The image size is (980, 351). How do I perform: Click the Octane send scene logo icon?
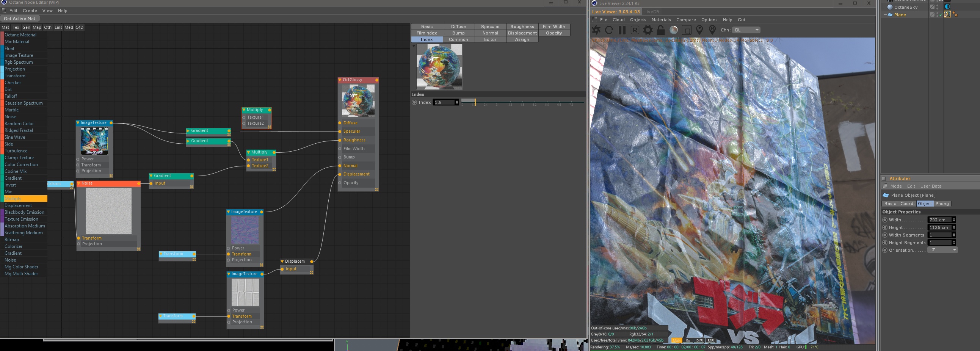tap(596, 30)
